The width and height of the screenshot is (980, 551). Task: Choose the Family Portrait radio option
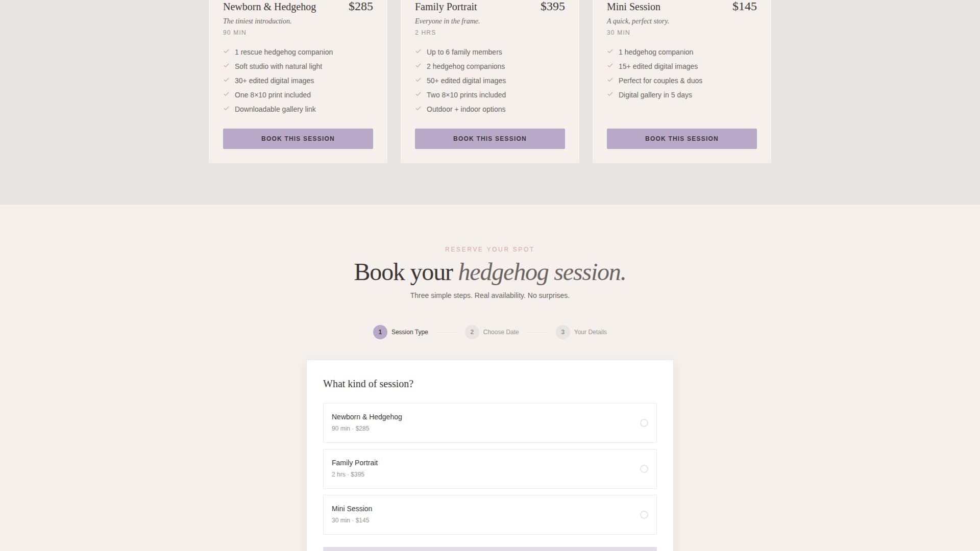coord(644,469)
